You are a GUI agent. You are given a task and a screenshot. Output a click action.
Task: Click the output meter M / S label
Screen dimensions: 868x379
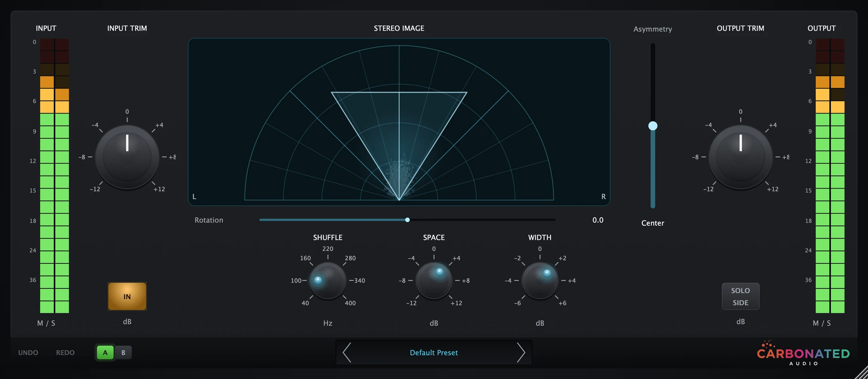coord(821,323)
